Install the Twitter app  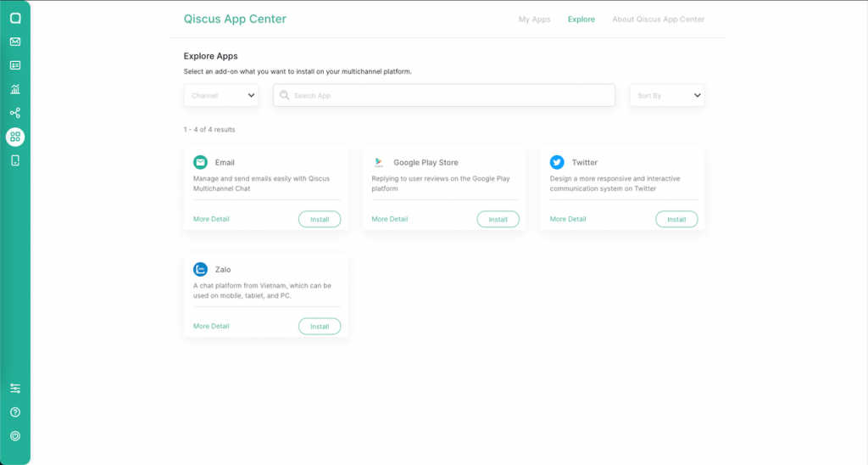pos(676,220)
